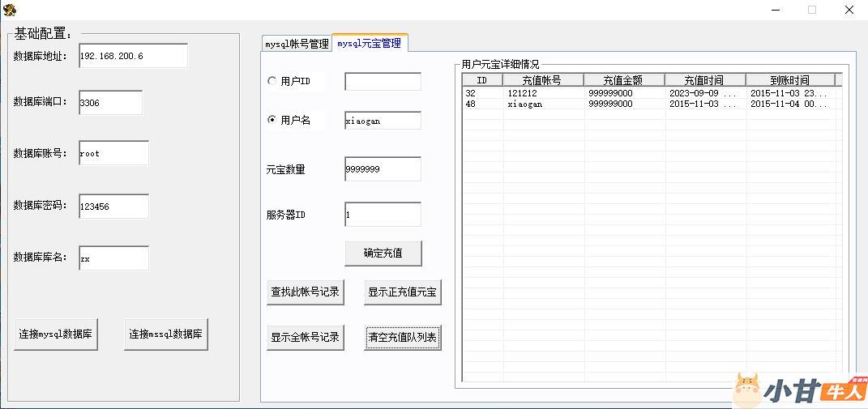Focus the 数据库地址 input field

(133, 56)
